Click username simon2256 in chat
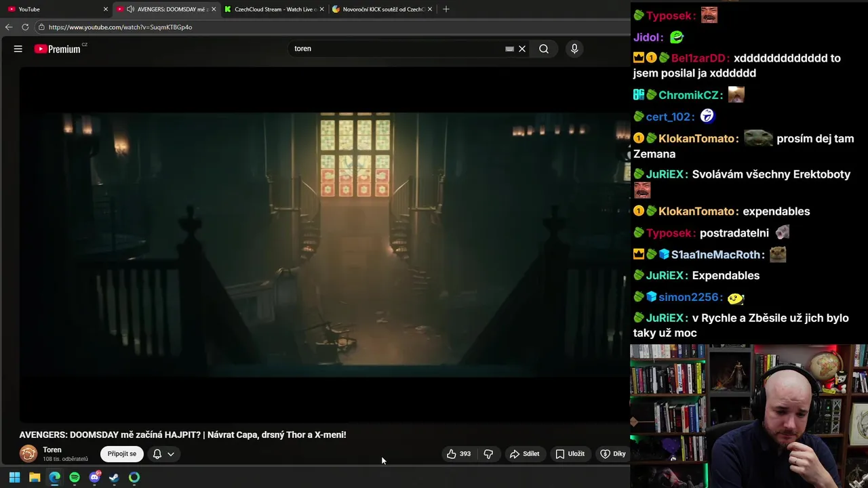This screenshot has height=488, width=868. [688, 298]
